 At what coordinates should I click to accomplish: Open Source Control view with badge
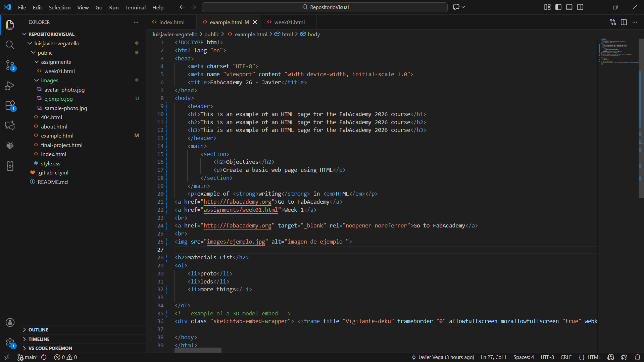pos(10,65)
